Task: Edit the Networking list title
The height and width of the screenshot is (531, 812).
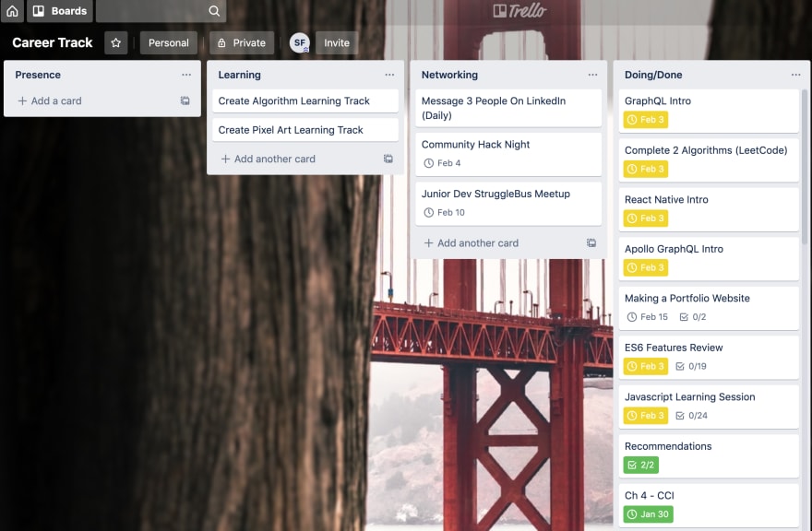Action: click(x=449, y=75)
